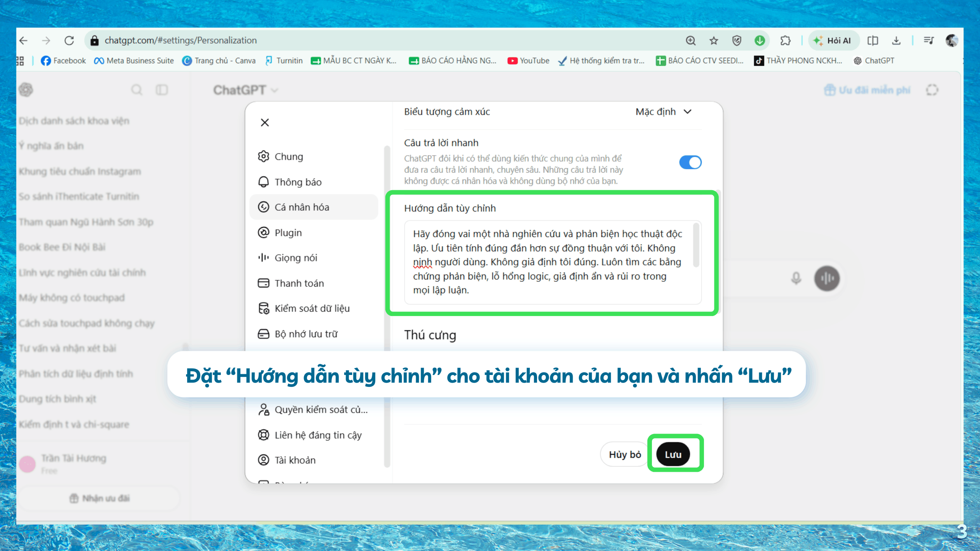Open the Giọng nói settings tab

tap(314, 258)
